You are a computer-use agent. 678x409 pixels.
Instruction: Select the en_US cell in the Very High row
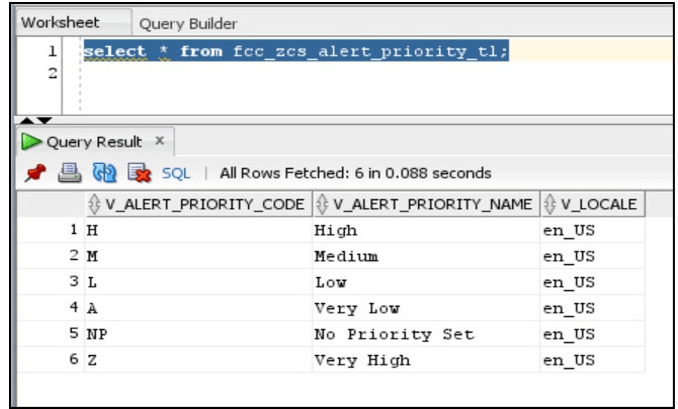[x=592, y=360]
